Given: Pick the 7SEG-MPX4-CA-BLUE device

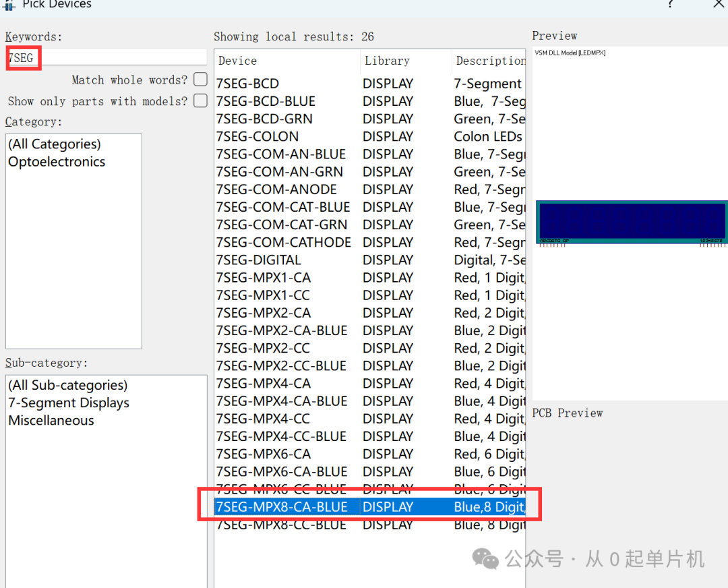Looking at the screenshot, I should (x=369, y=401).
